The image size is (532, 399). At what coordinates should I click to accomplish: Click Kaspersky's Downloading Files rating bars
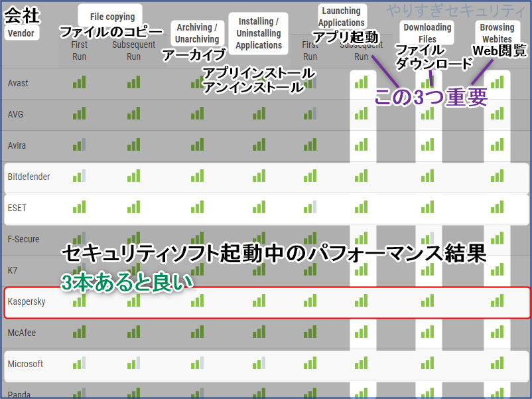click(x=427, y=301)
